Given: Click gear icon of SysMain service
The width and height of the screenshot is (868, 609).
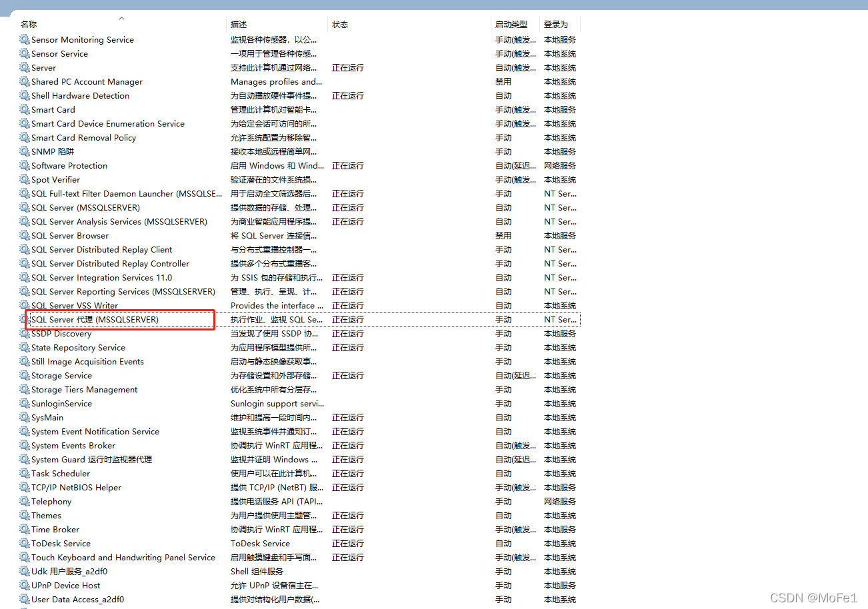Looking at the screenshot, I should tap(25, 417).
